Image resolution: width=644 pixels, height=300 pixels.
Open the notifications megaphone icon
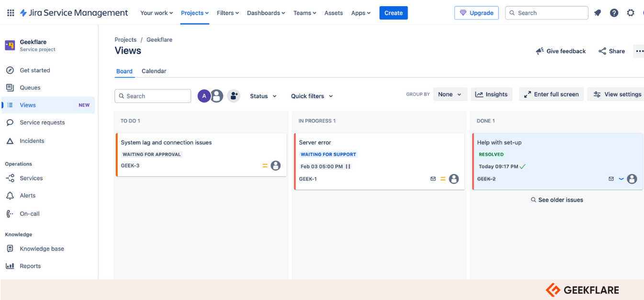tap(598, 13)
